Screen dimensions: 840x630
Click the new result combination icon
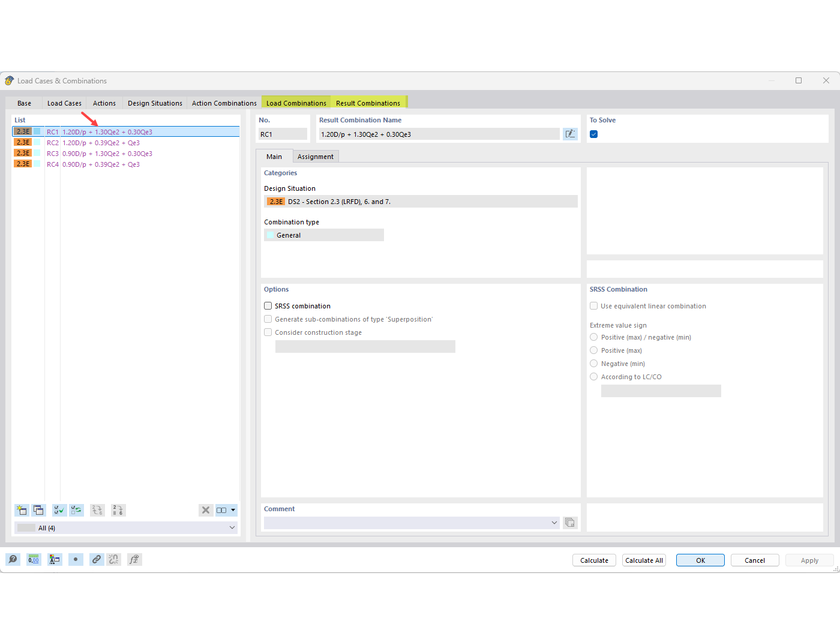[x=22, y=510]
